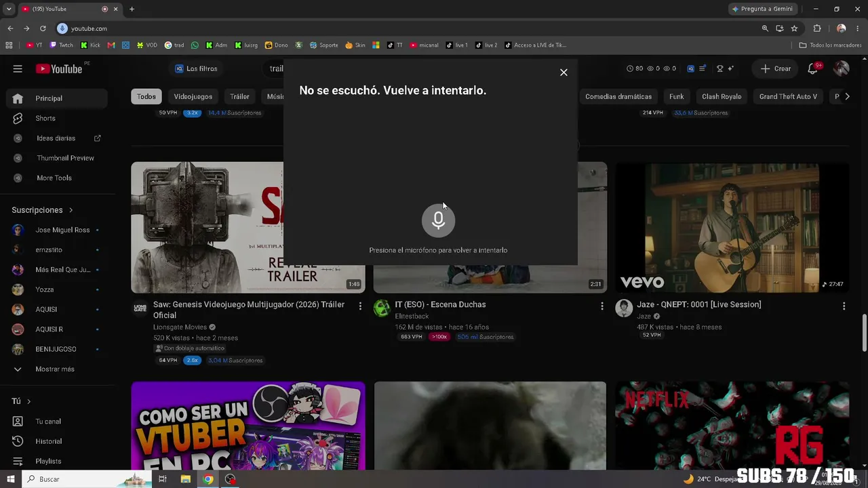Open options menu for Jaze video

pyautogui.click(x=844, y=306)
